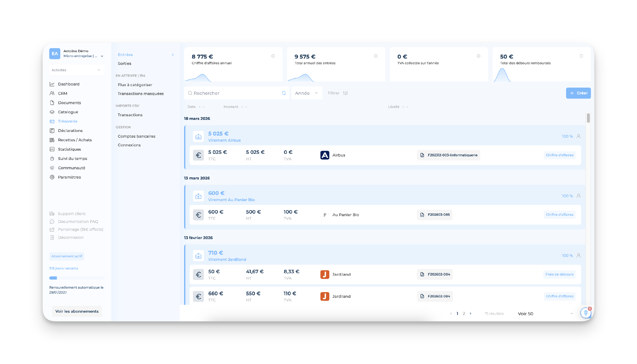The image size is (637, 364).
Task: Open Flux à catégoriser
Action: 135,85
